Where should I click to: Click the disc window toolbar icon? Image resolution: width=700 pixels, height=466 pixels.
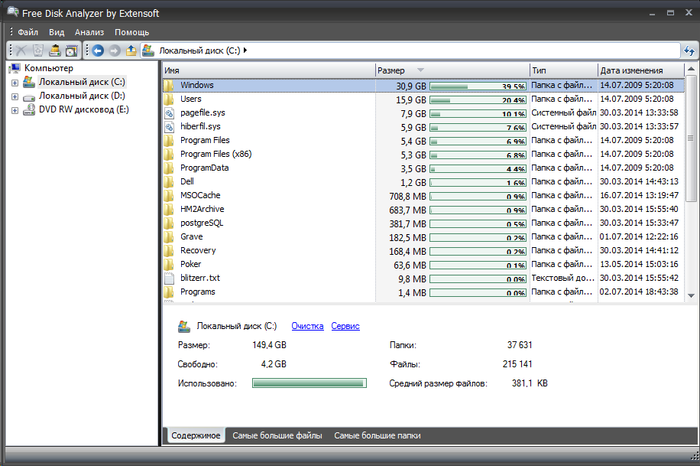tap(71, 51)
